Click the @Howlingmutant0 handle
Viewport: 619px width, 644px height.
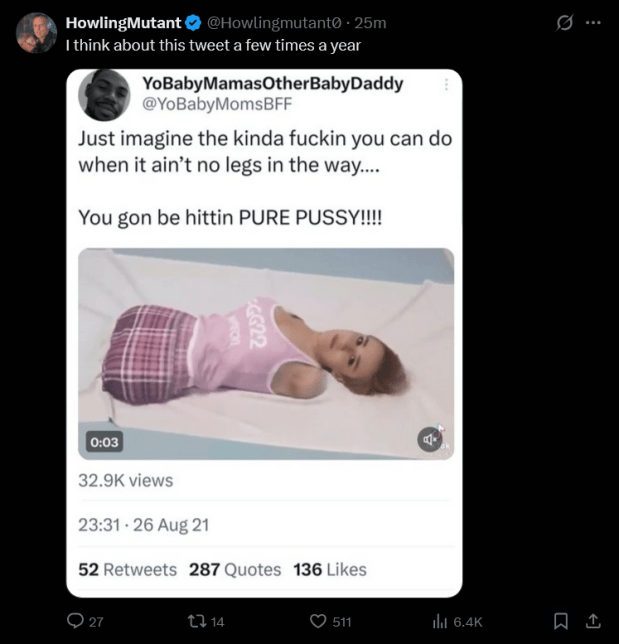[x=267, y=23]
